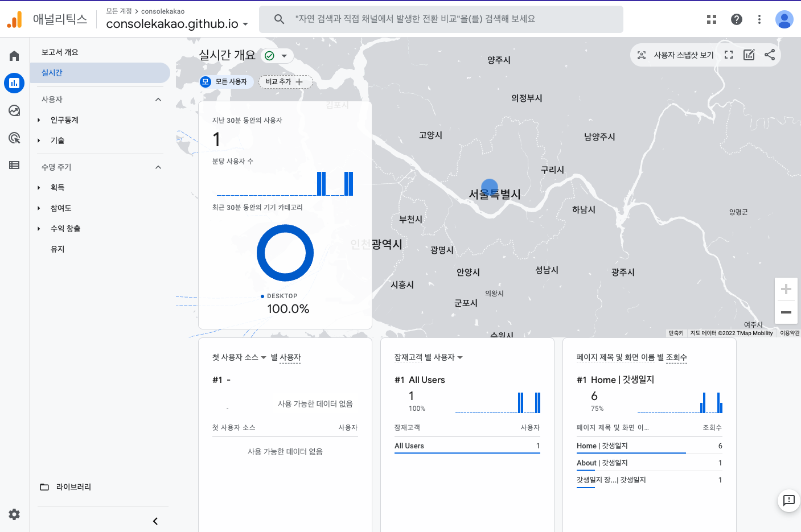801x532 pixels.
Task: Open the Explore icon in left rail
Action: pos(14,110)
